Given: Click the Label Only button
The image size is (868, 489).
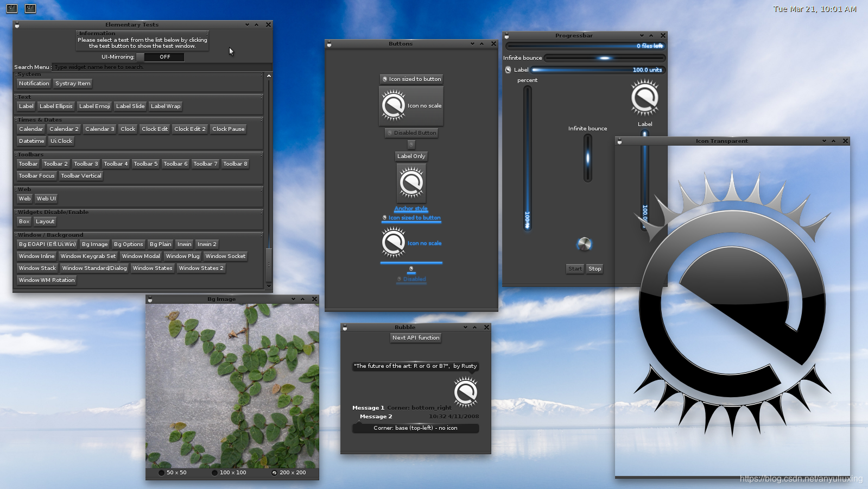Looking at the screenshot, I should tap(411, 156).
